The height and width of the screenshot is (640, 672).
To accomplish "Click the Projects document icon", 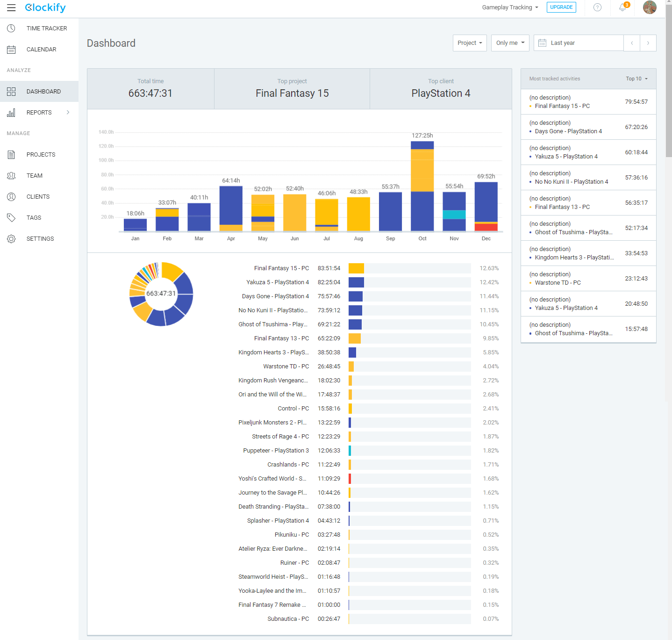I will 11,155.
